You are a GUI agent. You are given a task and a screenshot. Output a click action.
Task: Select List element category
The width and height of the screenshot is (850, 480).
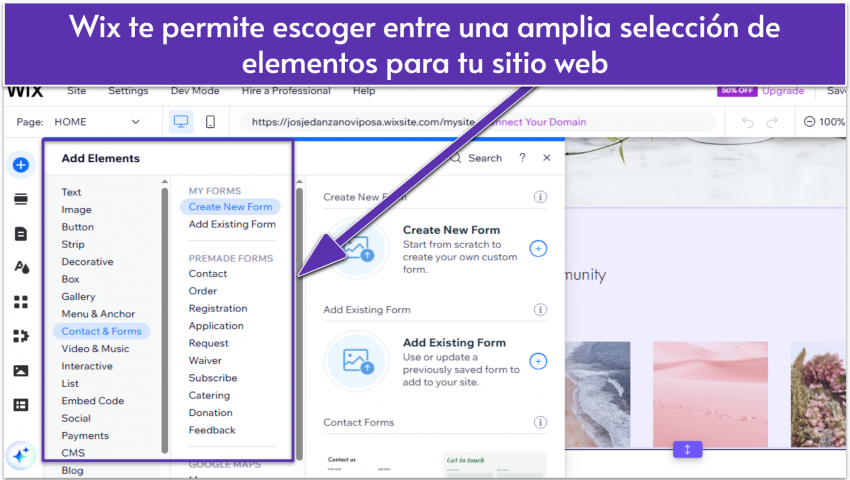[70, 383]
